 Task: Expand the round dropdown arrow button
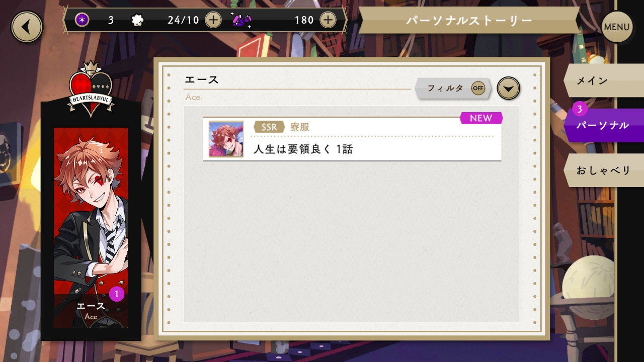click(x=508, y=89)
